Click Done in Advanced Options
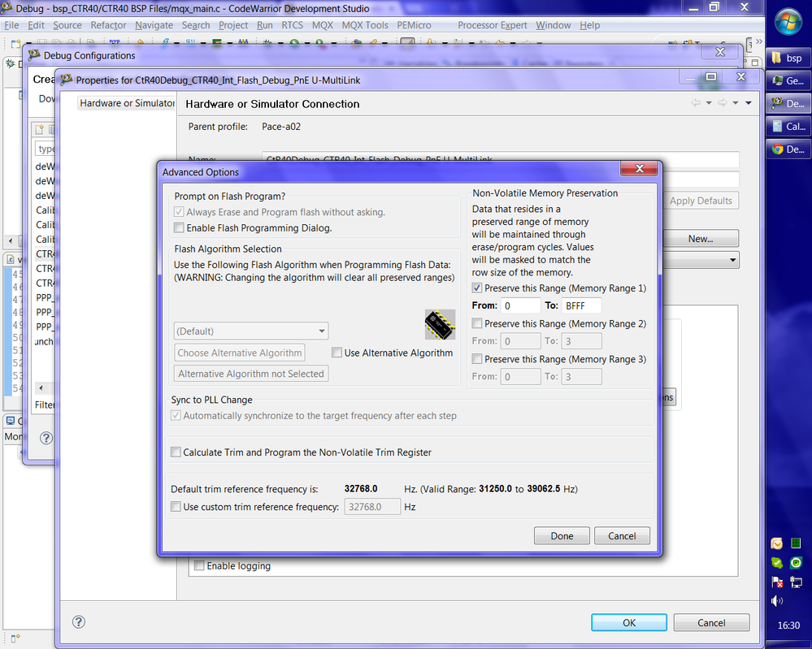Image resolution: width=812 pixels, height=649 pixels. 562,535
